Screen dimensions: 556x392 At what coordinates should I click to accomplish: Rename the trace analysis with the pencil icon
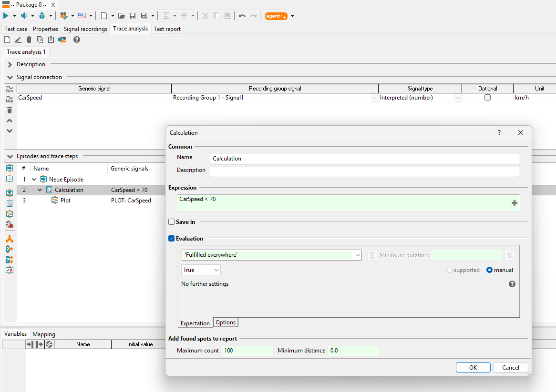[x=18, y=40]
